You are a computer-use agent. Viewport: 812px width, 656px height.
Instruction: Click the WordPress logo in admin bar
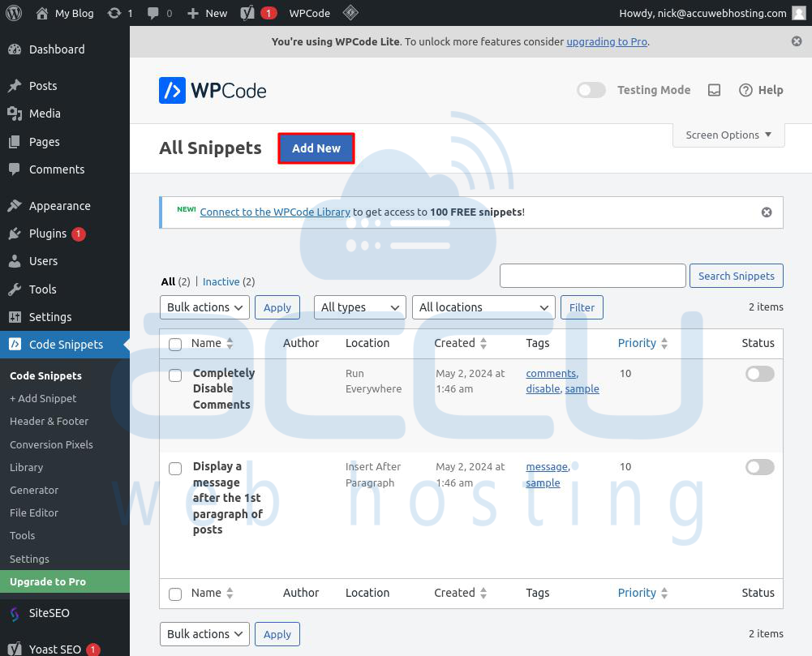13,13
